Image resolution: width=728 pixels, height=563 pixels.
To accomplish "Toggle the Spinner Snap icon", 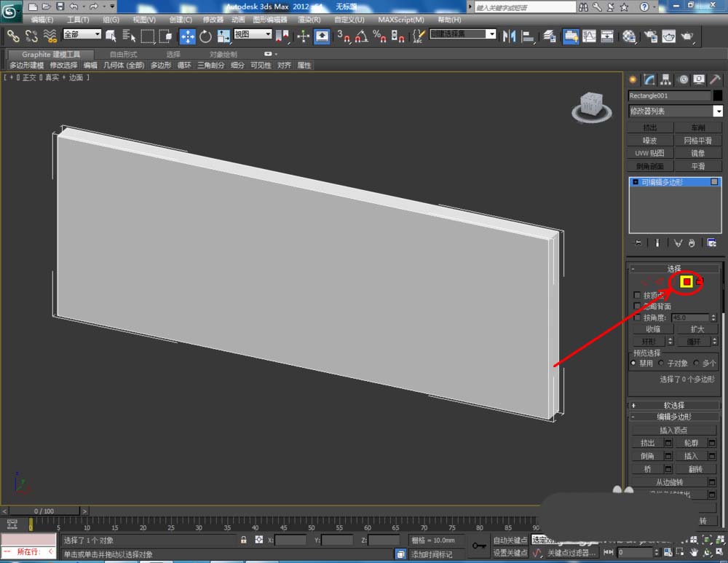I will (397, 36).
